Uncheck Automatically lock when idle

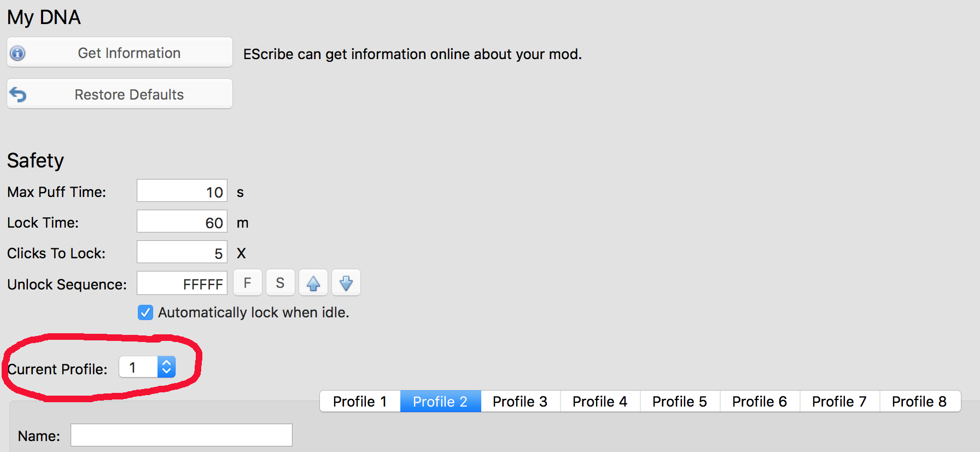click(x=145, y=312)
